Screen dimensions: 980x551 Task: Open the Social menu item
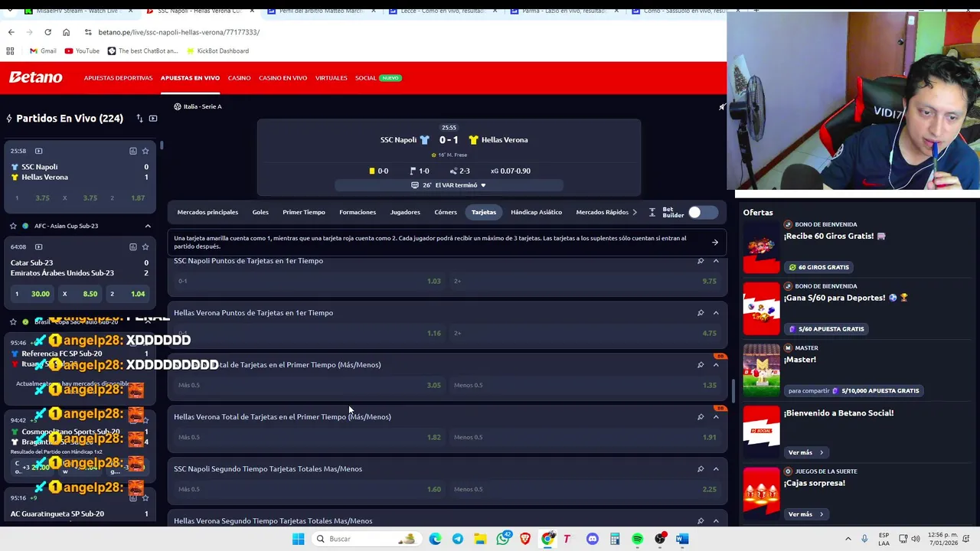point(365,78)
